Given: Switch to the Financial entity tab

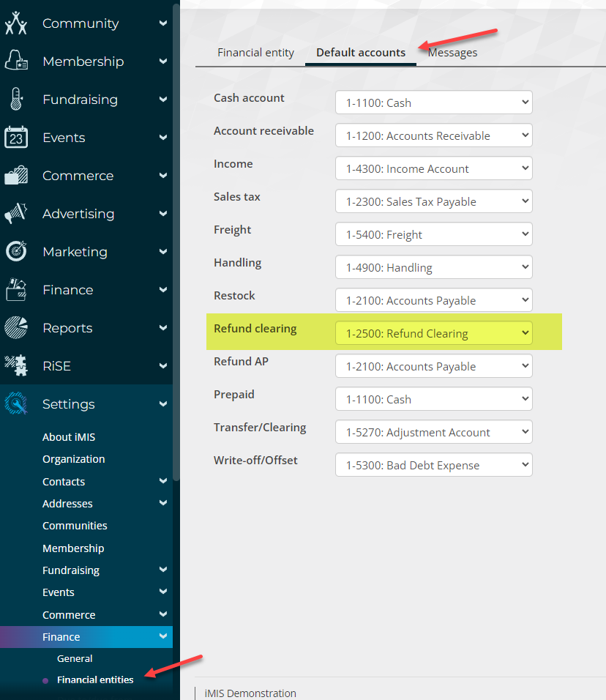Looking at the screenshot, I should [255, 53].
